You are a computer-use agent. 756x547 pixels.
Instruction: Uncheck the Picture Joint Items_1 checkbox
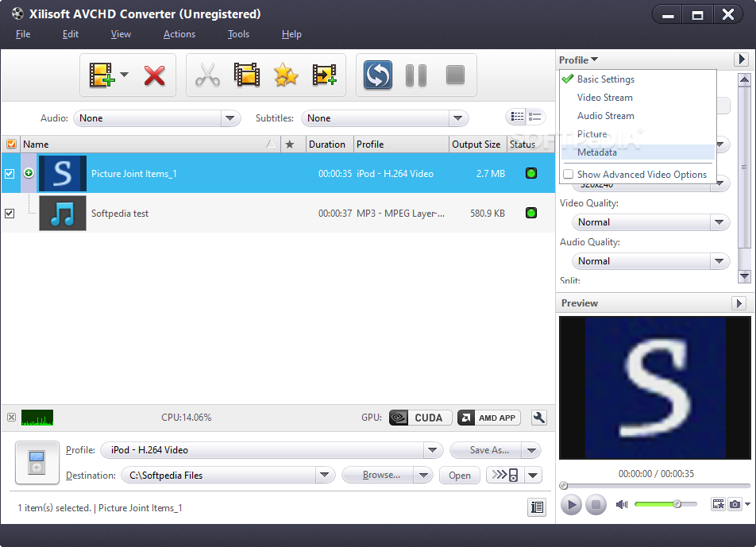(x=10, y=174)
